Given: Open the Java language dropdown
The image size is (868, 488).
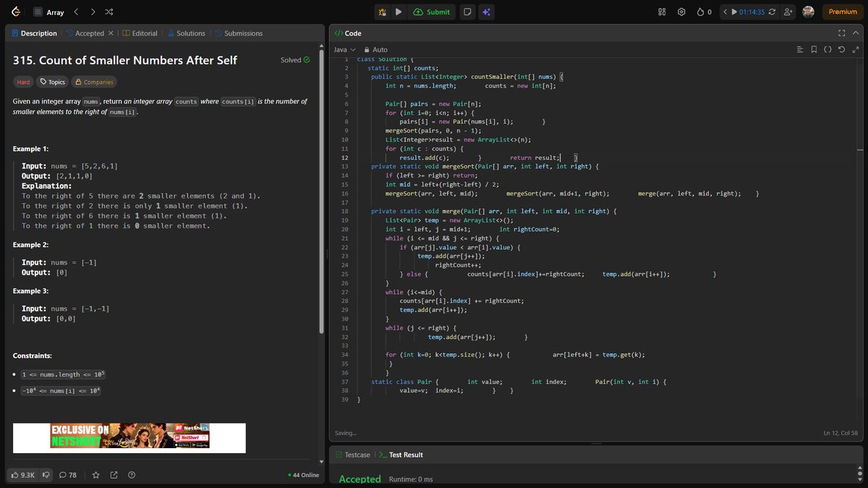Looking at the screenshot, I should point(344,49).
